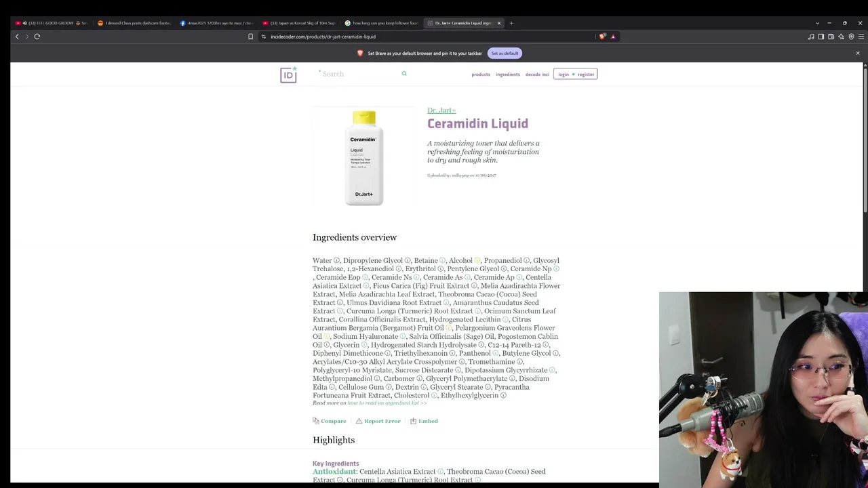Switch to the Facebook 4mar2025 tab

pos(216,23)
